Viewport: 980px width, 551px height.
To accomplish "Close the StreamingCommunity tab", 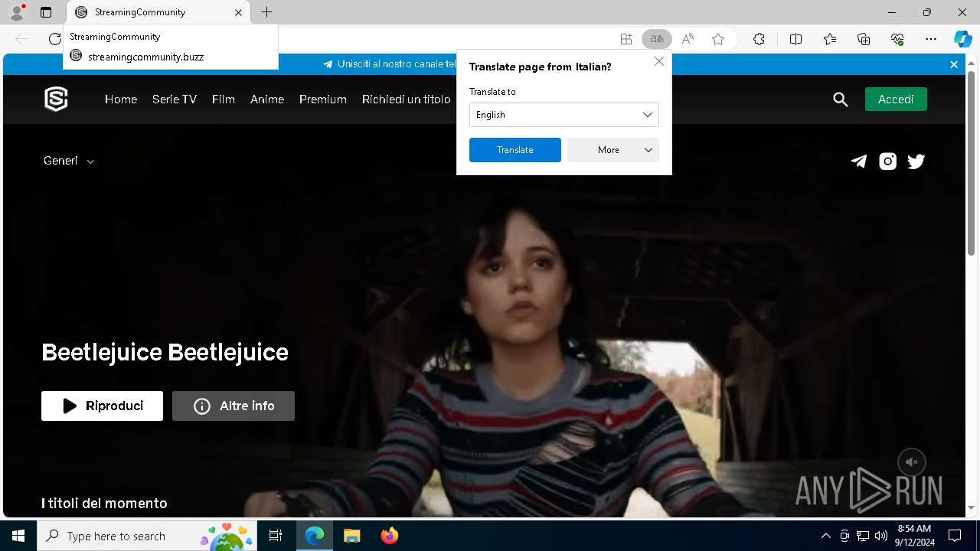I will tap(238, 12).
